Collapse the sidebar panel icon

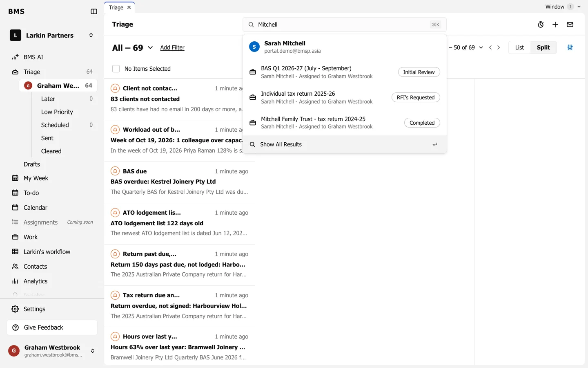pyautogui.click(x=94, y=11)
